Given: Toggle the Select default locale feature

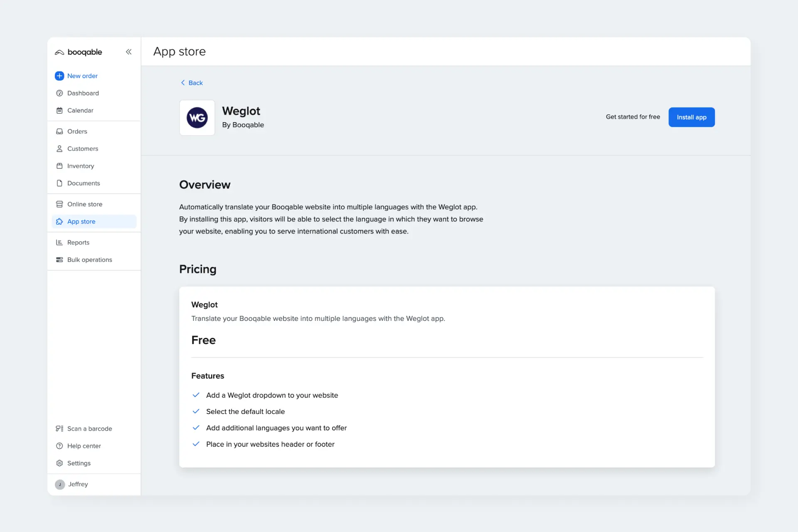Looking at the screenshot, I should click(x=196, y=411).
